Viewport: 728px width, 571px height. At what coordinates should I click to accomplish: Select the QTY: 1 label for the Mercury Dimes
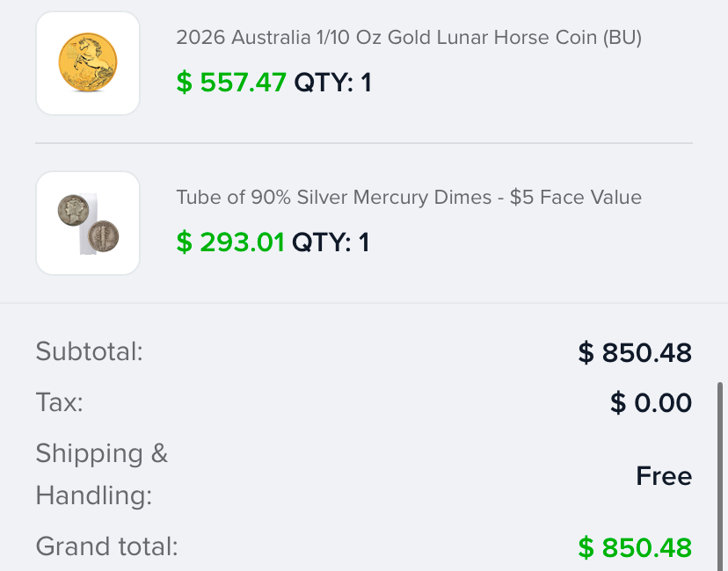(331, 242)
